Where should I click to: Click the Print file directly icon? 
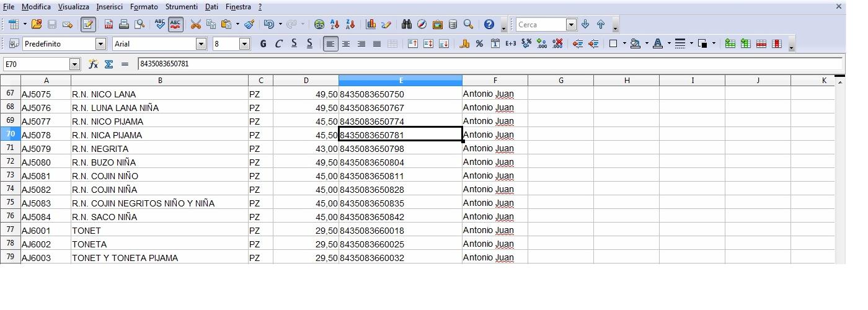124,24
